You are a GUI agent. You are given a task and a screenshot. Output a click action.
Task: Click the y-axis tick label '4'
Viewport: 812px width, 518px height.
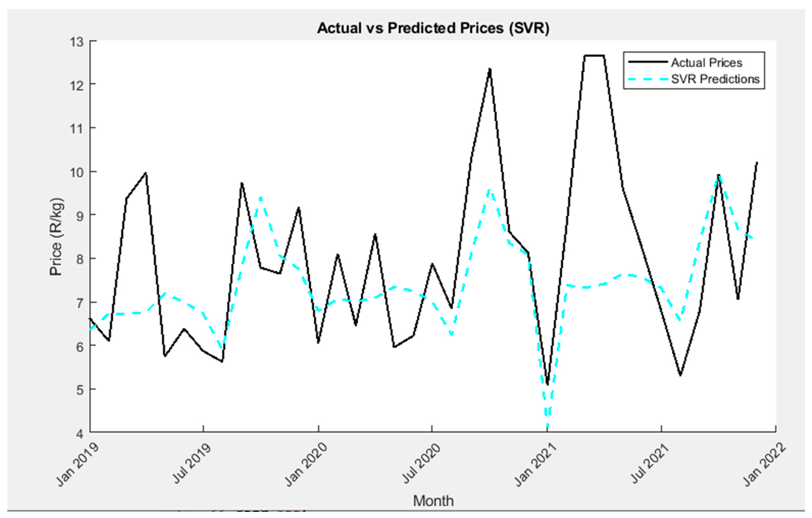coord(80,434)
